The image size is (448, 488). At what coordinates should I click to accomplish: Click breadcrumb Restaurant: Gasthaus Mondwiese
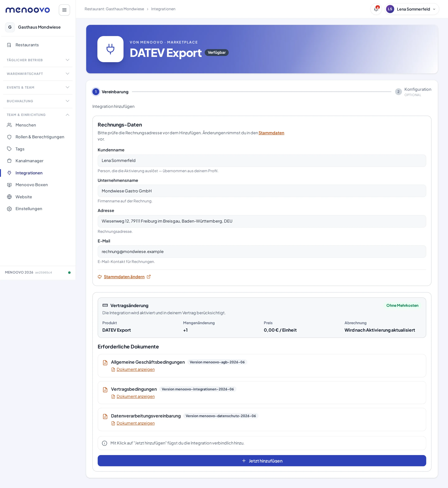click(114, 9)
